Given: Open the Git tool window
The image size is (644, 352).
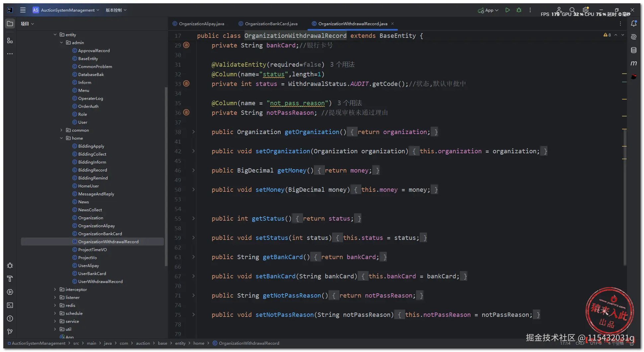Looking at the screenshot, I should coord(10,332).
